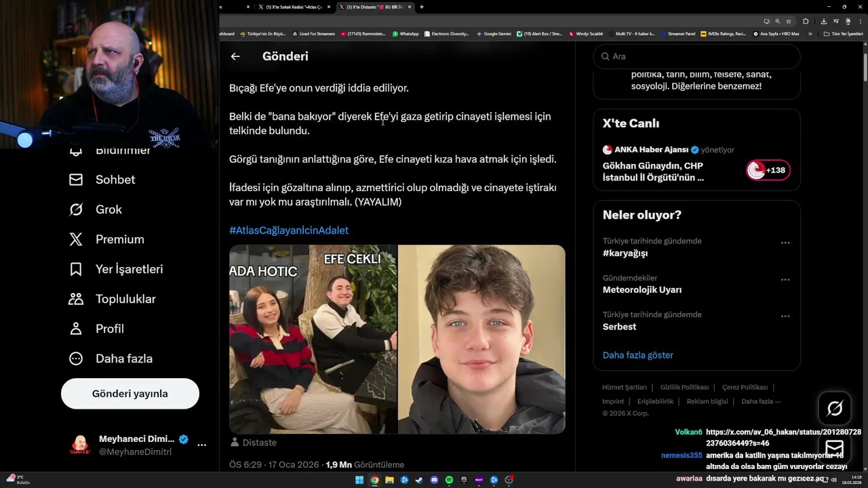This screenshot has height=488, width=868.
Task: Open the #karyağışı trend
Action: 625,253
